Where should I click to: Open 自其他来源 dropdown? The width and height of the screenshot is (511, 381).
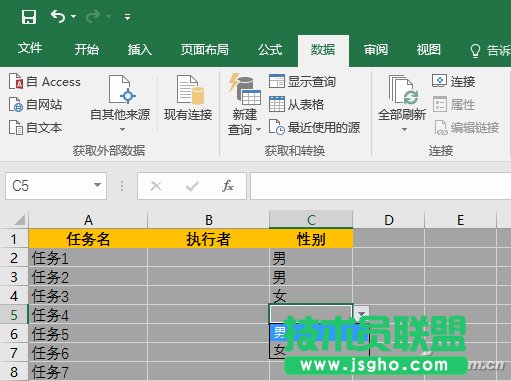tap(120, 103)
